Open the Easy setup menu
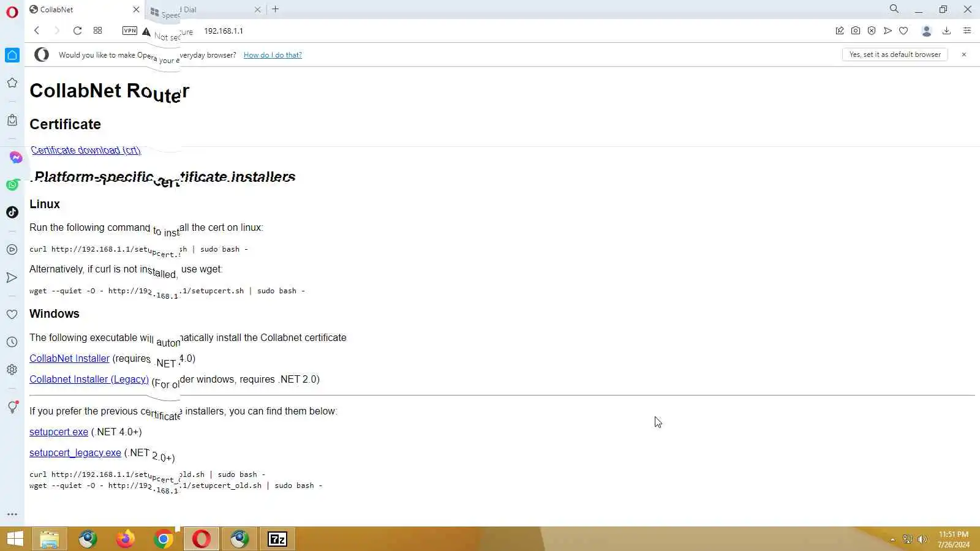The width and height of the screenshot is (980, 551). (967, 31)
